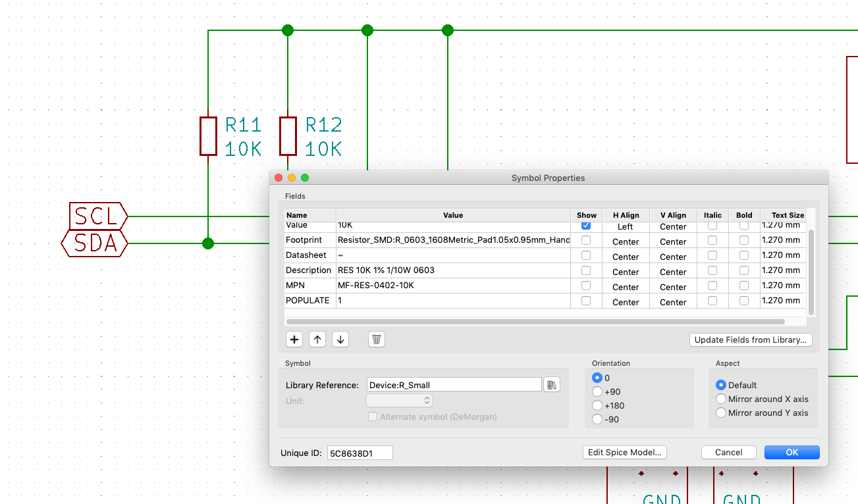Uncheck Show for the Value field
This screenshot has width=858, height=504.
[585, 225]
